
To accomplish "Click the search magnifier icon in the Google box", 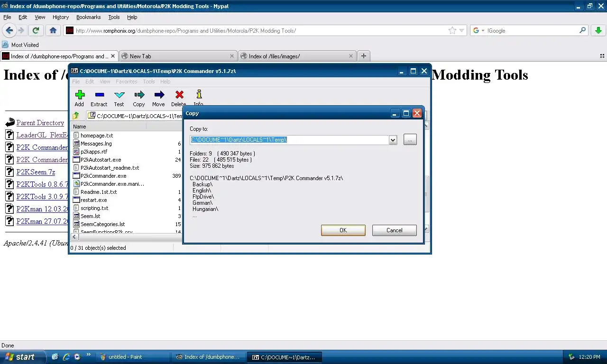I will [583, 30].
